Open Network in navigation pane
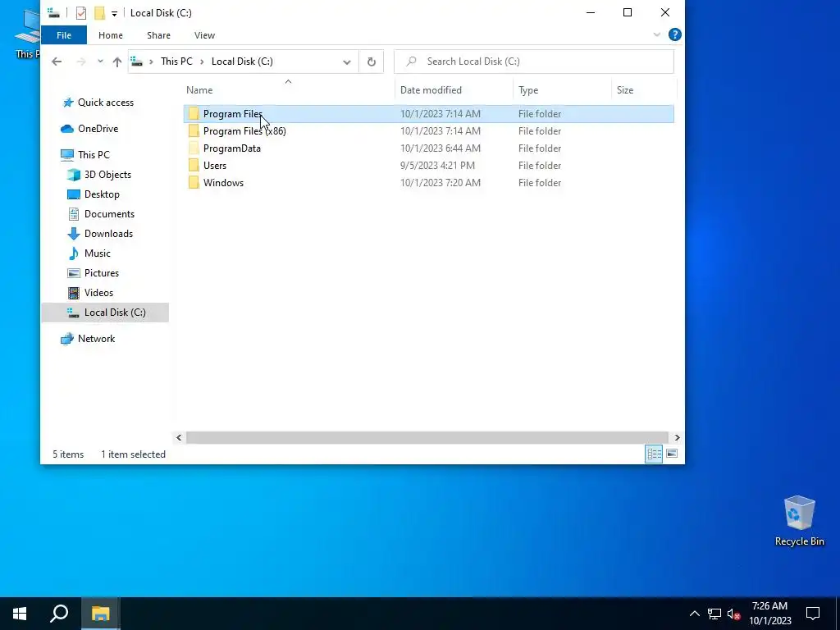Viewport: 840px width, 630px height. [97, 339]
